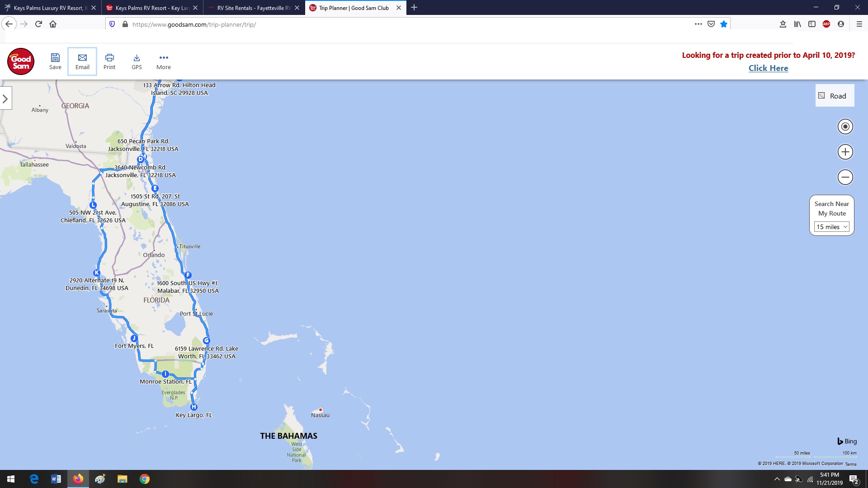Open Adblock Plus extension

826,24
